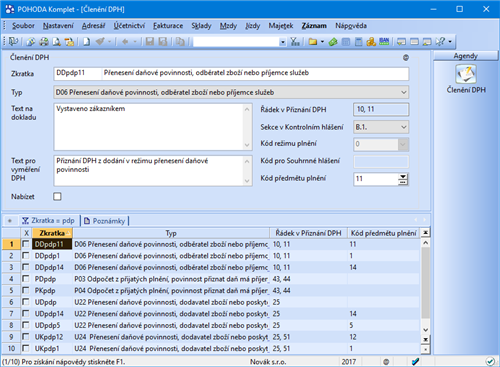
Task: Click the table scrollbar down arrow
Action: (425, 330)
